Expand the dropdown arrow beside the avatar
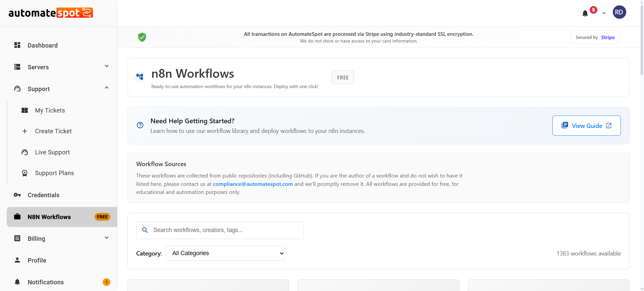 (x=604, y=13)
